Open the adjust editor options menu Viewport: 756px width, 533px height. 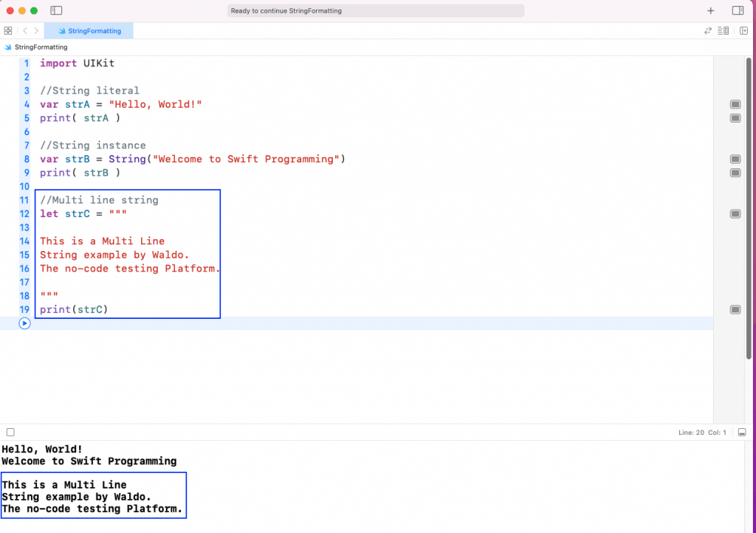[x=724, y=31]
